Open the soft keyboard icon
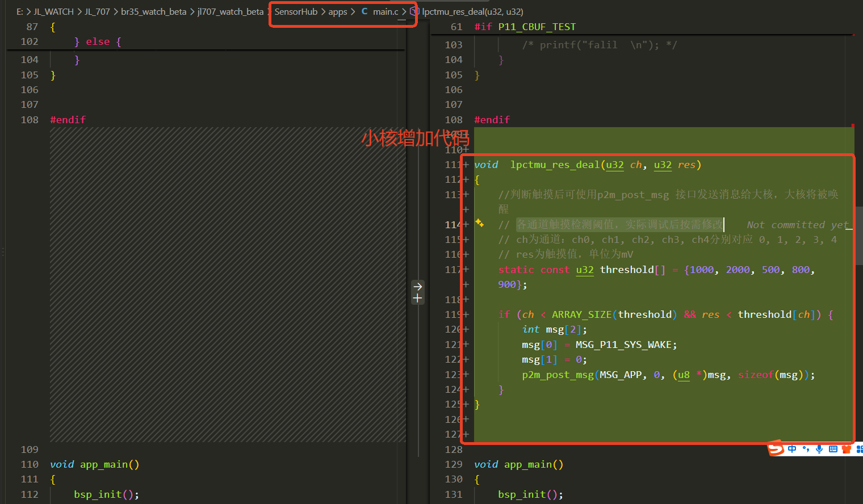 [833, 449]
